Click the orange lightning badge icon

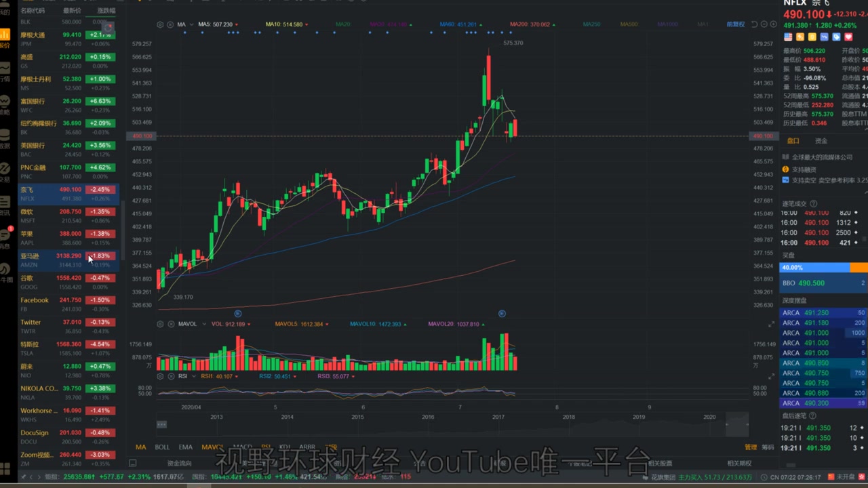click(800, 37)
